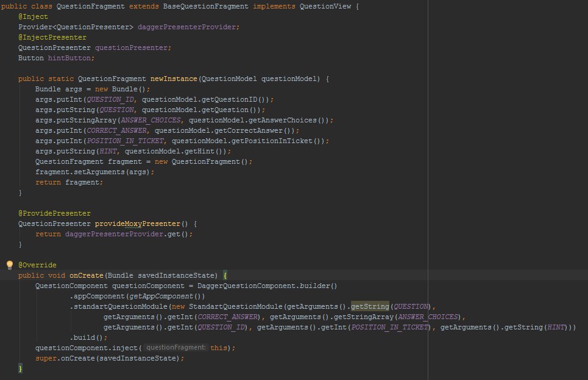The width and height of the screenshot is (588, 380).
Task: Click the getHint method call
Action: pos(199,152)
